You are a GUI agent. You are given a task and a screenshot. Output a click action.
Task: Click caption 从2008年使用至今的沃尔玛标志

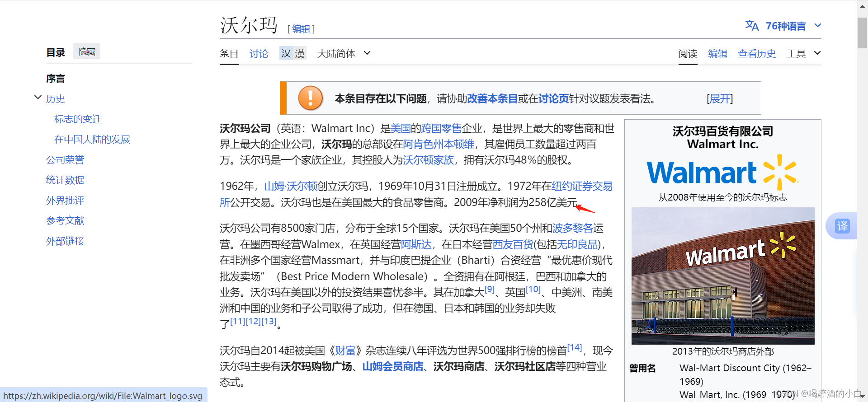(x=723, y=197)
